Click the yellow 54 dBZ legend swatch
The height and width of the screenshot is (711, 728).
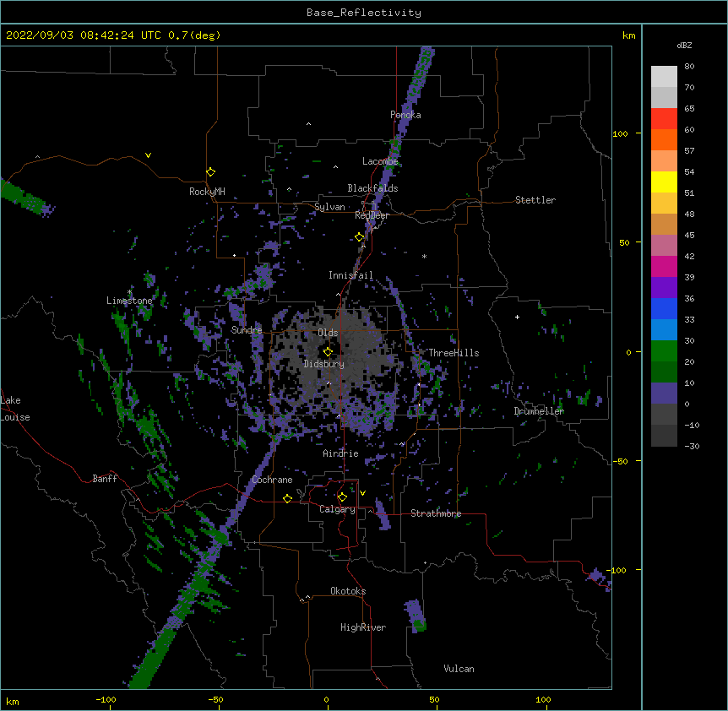664,182
